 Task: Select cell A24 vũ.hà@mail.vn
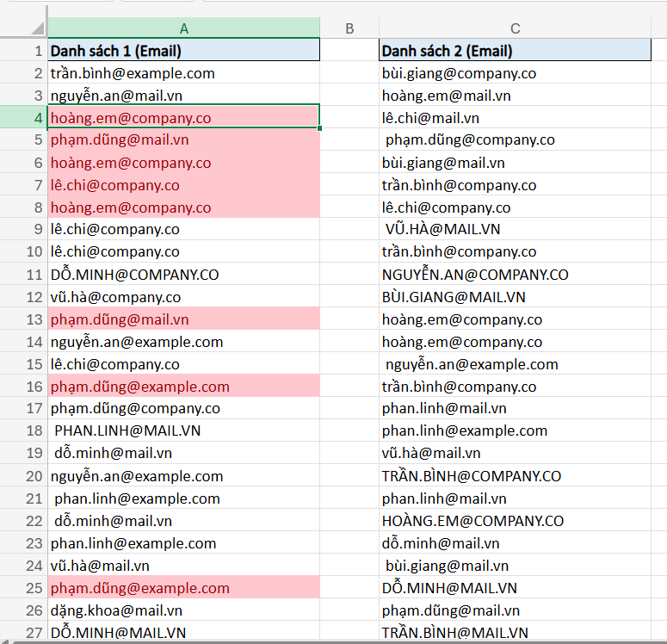coord(184,566)
